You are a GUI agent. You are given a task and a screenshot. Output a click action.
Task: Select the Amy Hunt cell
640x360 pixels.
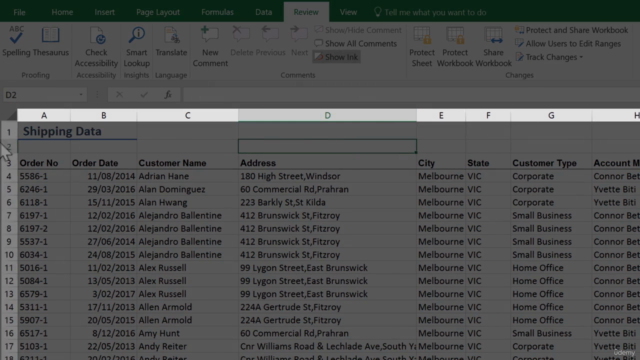187,333
